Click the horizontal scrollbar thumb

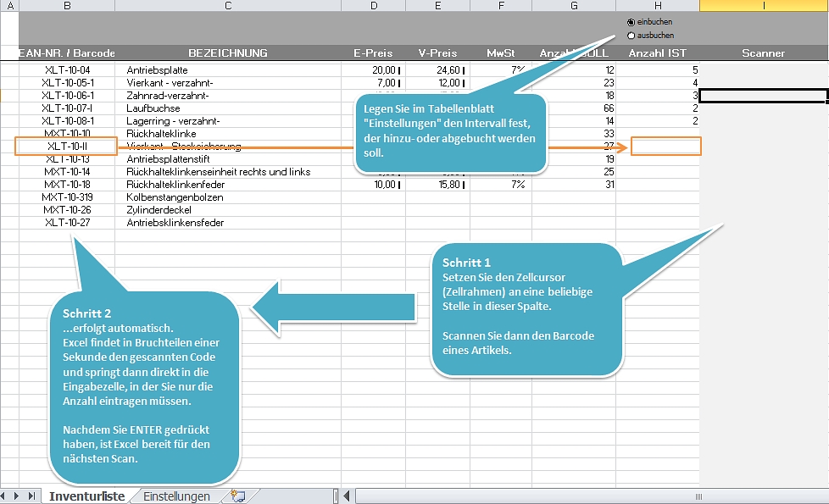[x=698, y=496]
